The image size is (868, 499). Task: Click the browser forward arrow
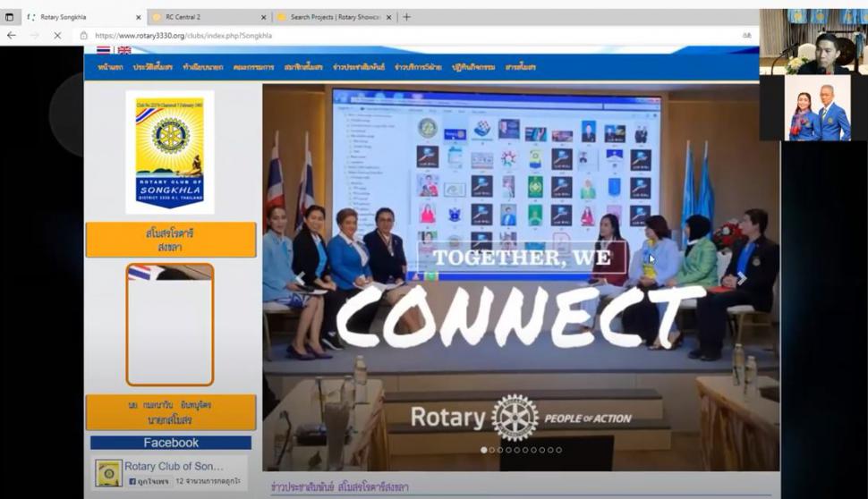[34, 35]
